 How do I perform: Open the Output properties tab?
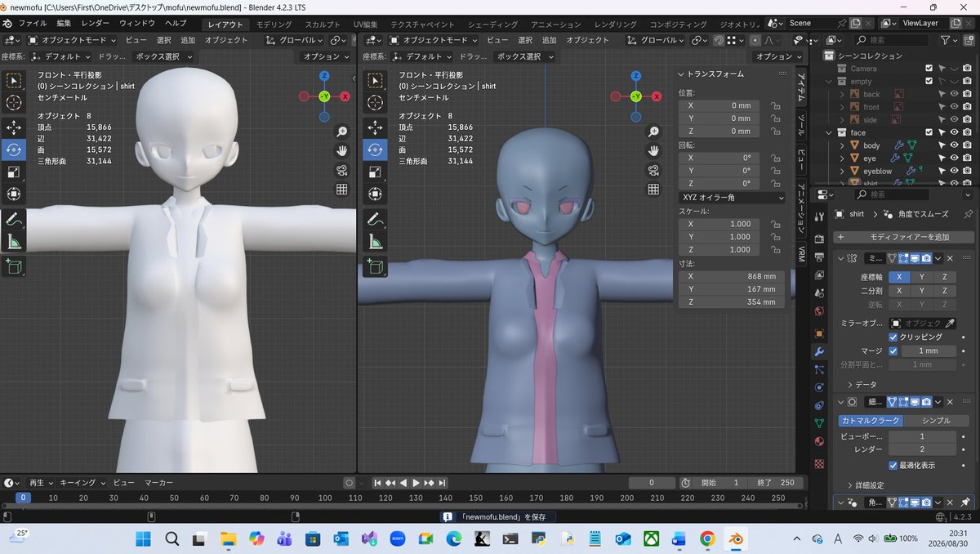click(x=820, y=256)
